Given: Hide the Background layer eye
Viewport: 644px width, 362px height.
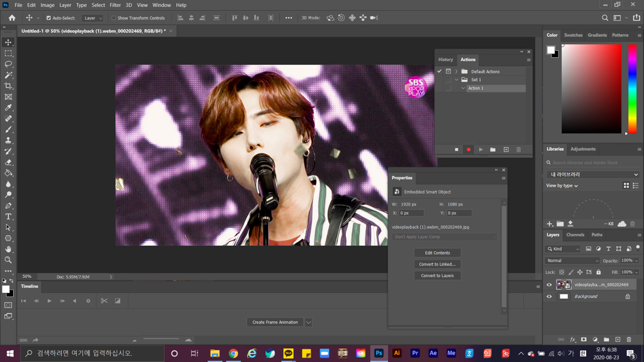Looking at the screenshot, I should tap(549, 297).
